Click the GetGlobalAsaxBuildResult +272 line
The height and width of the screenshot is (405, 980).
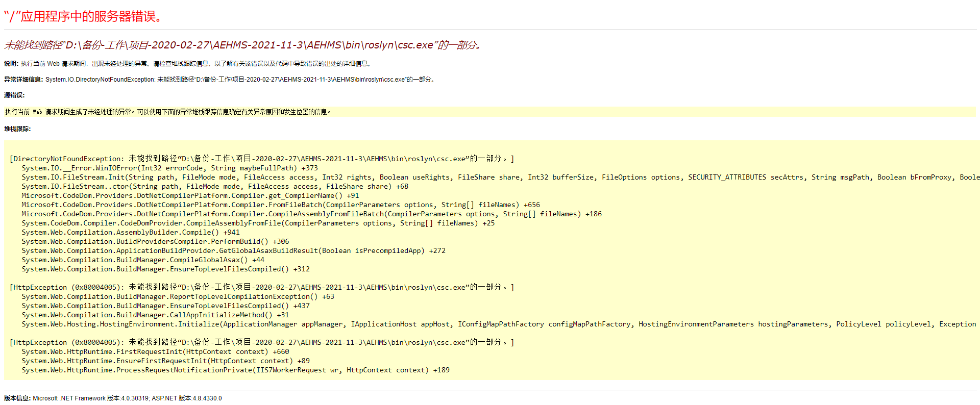pyautogui.click(x=233, y=250)
